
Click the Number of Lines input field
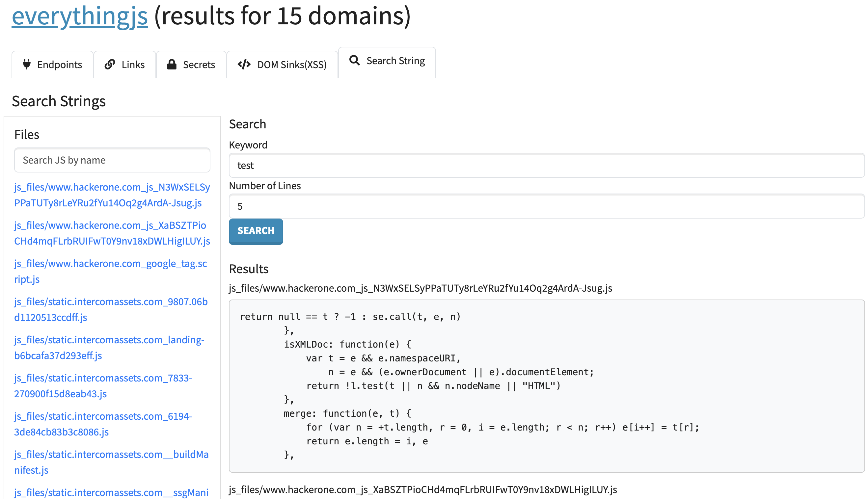pyautogui.click(x=547, y=206)
